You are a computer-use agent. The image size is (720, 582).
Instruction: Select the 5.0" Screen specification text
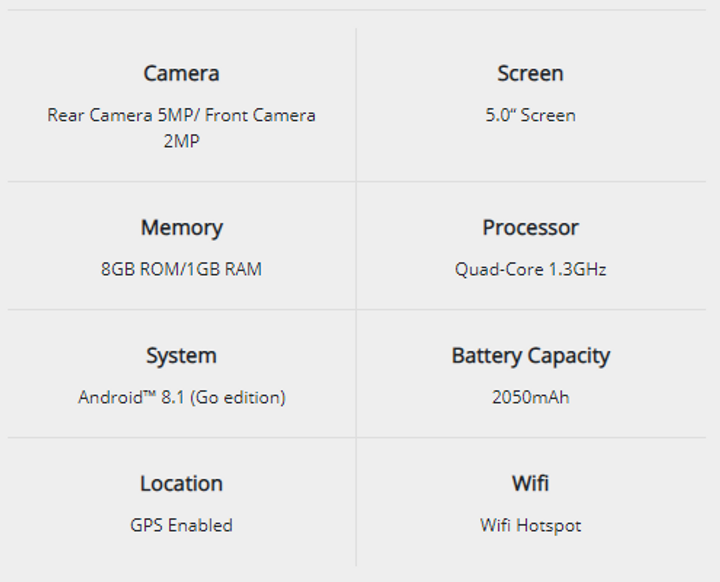[x=530, y=115]
